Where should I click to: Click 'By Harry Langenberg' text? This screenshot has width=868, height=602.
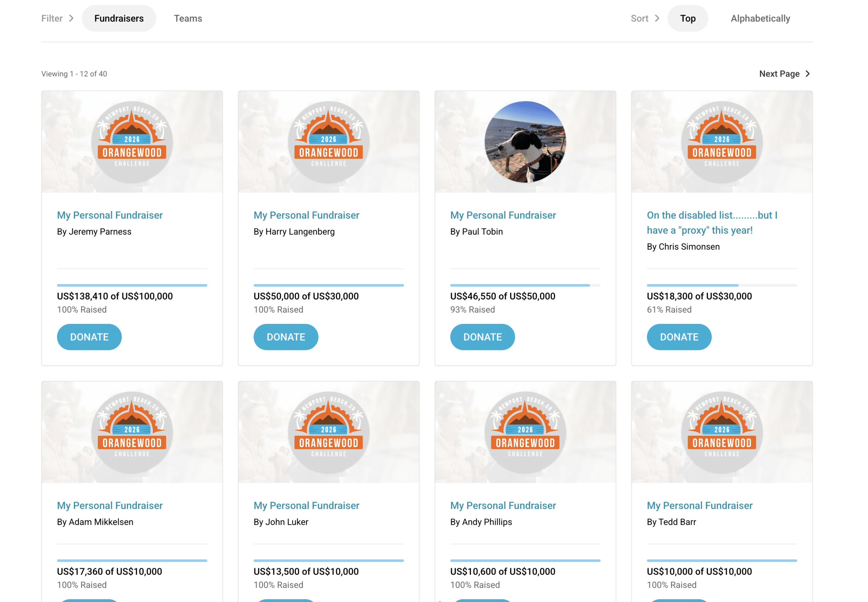[294, 232]
